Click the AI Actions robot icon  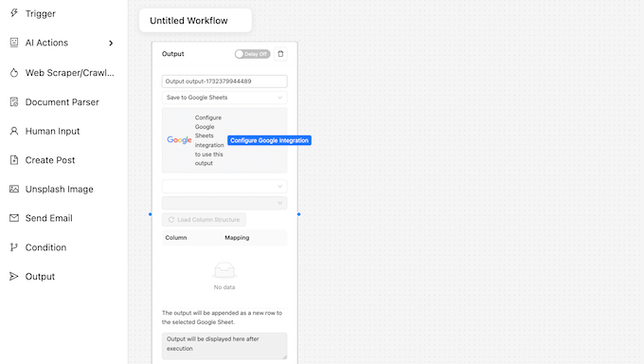coord(14,43)
